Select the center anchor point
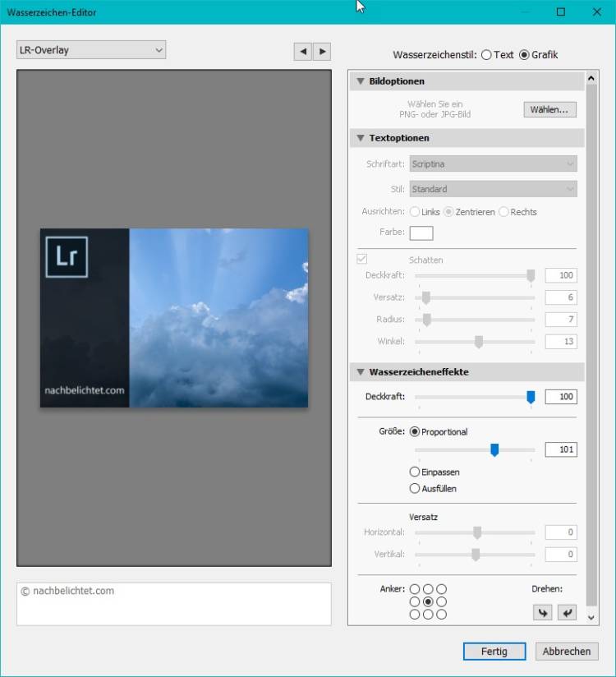616x677 pixels. [x=428, y=601]
